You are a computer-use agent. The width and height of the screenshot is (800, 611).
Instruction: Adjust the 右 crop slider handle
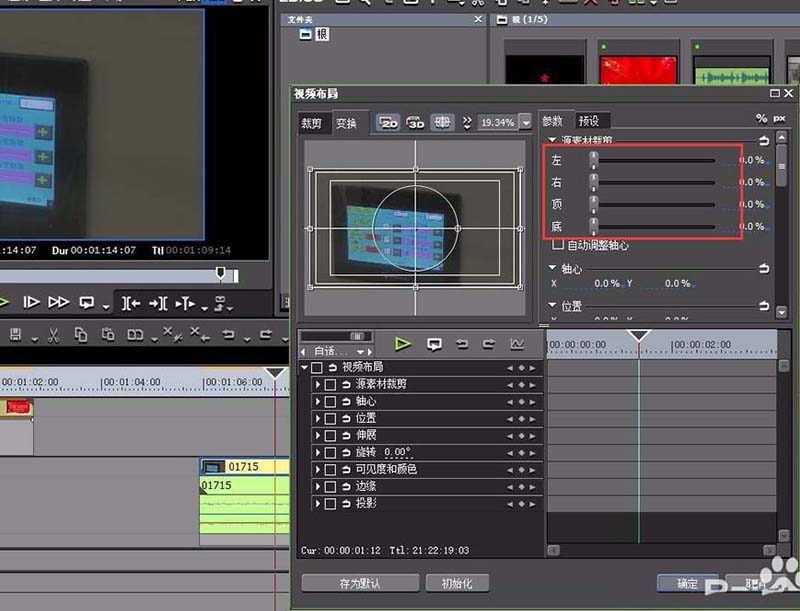[593, 182]
